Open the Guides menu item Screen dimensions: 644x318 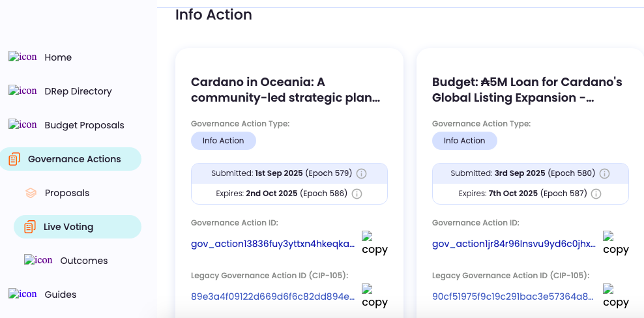(61, 295)
